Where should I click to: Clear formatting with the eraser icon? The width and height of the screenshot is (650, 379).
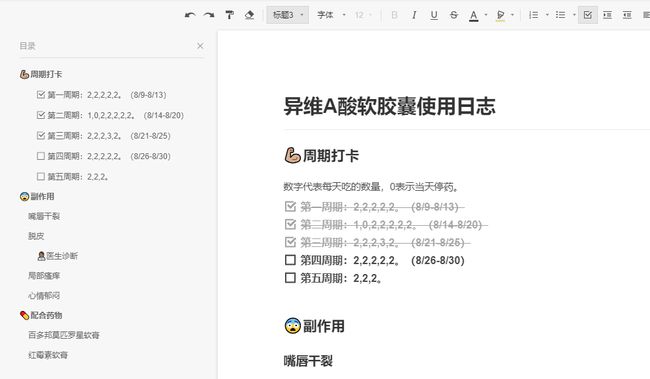tap(249, 15)
